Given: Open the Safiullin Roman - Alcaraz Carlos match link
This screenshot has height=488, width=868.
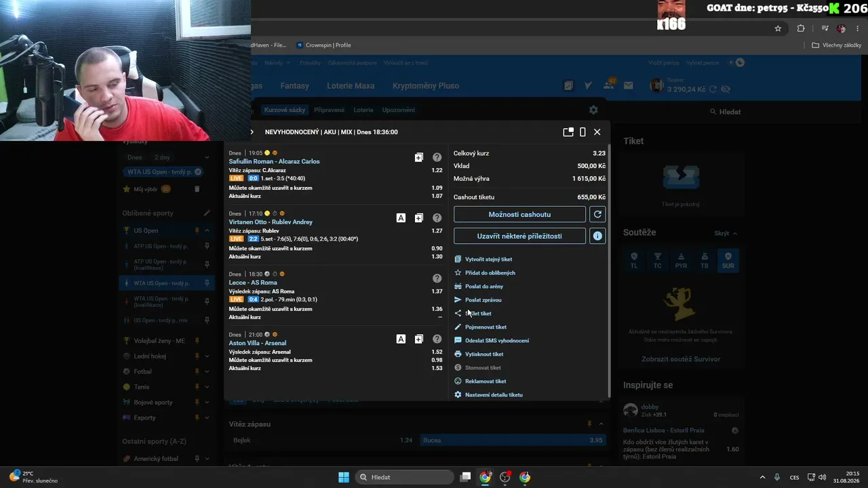Looking at the screenshot, I should click(x=274, y=161).
